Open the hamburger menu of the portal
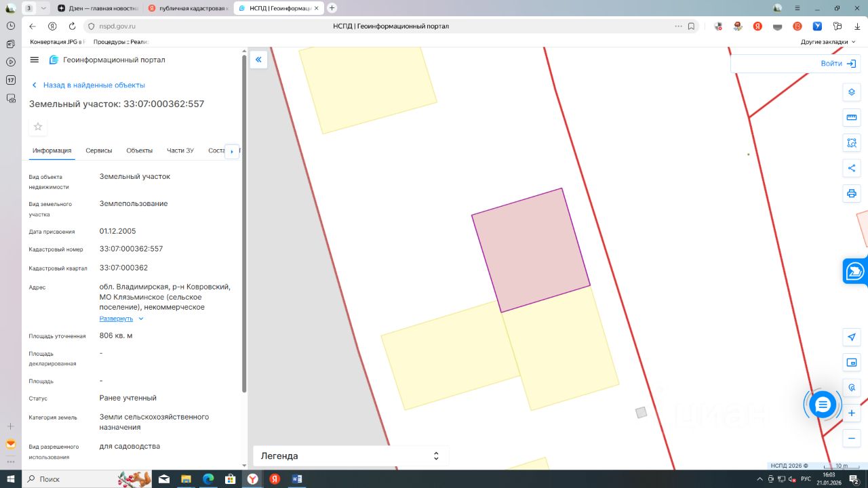The image size is (868, 488). click(35, 60)
